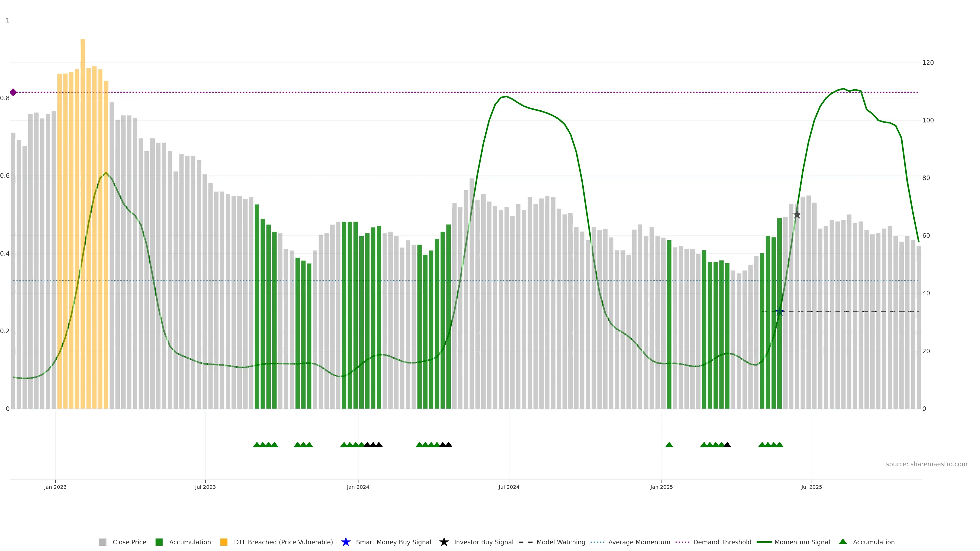Click the orange DTL Breached legend swatch
This screenshot has height=551, width=980.
coord(224,542)
